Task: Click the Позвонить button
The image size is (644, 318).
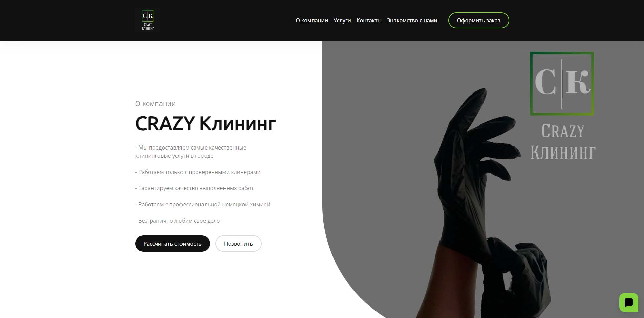Action: pyautogui.click(x=238, y=244)
